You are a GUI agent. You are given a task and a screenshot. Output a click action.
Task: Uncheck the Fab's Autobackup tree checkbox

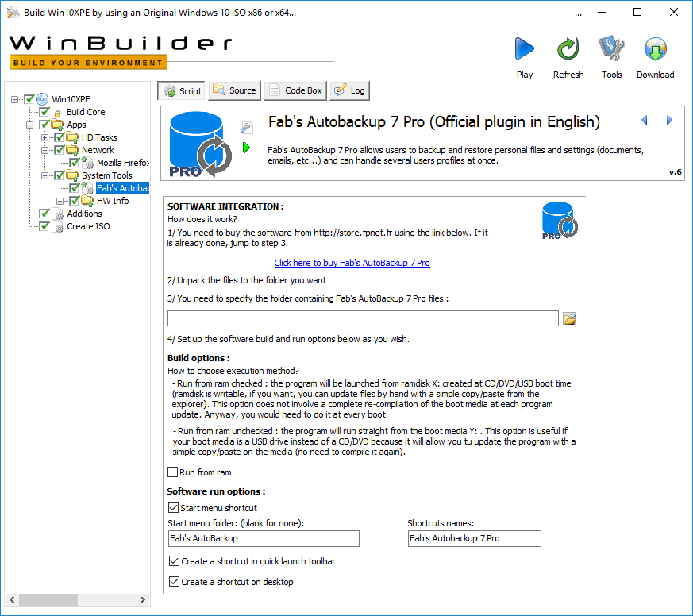(75, 188)
